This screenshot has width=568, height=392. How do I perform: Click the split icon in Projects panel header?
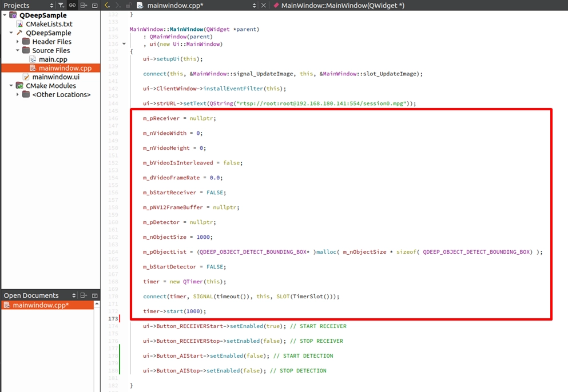tap(84, 6)
